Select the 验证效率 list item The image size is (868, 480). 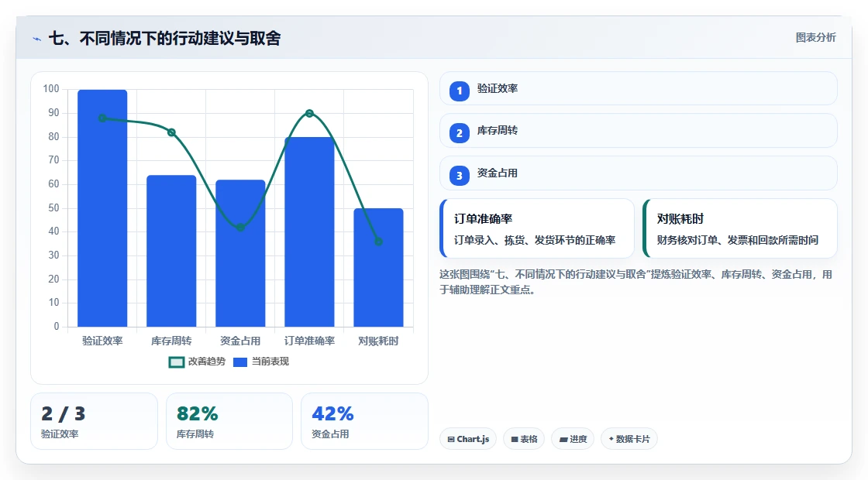pos(639,88)
